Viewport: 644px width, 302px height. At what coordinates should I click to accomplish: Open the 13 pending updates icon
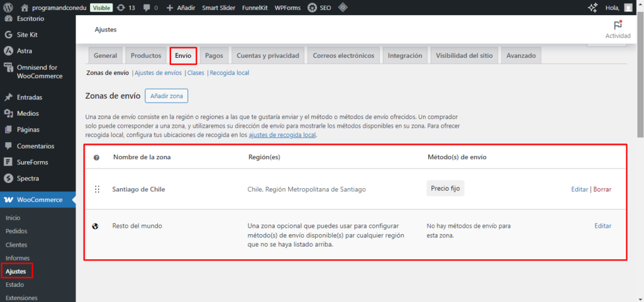126,8
